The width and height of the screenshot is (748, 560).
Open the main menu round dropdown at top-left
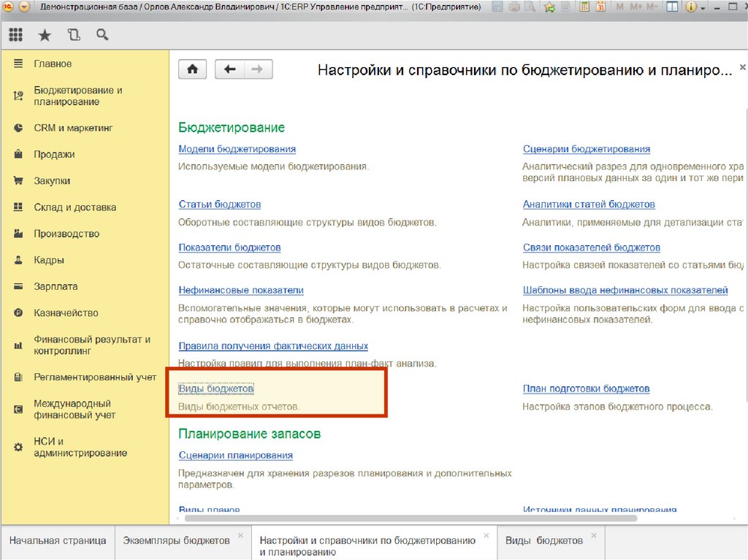pyautogui.click(x=25, y=7)
